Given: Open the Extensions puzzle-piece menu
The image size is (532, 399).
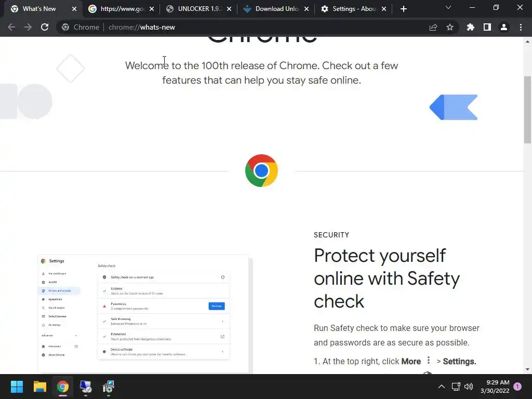Looking at the screenshot, I should [470, 27].
